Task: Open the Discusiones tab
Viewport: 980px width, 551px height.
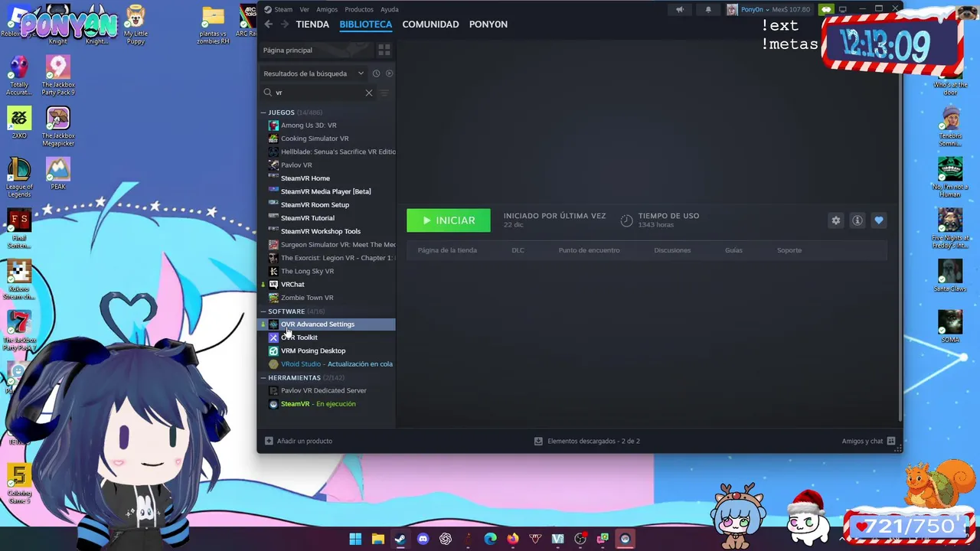Action: click(x=672, y=250)
